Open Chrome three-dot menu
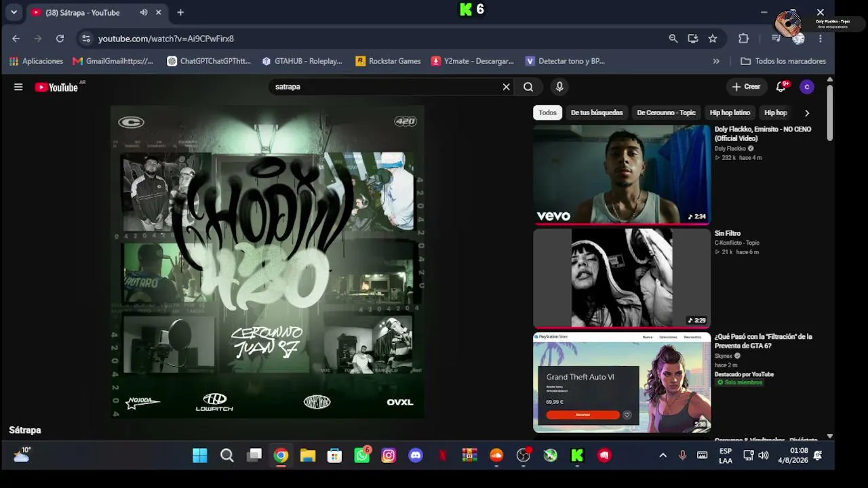 pos(821,39)
